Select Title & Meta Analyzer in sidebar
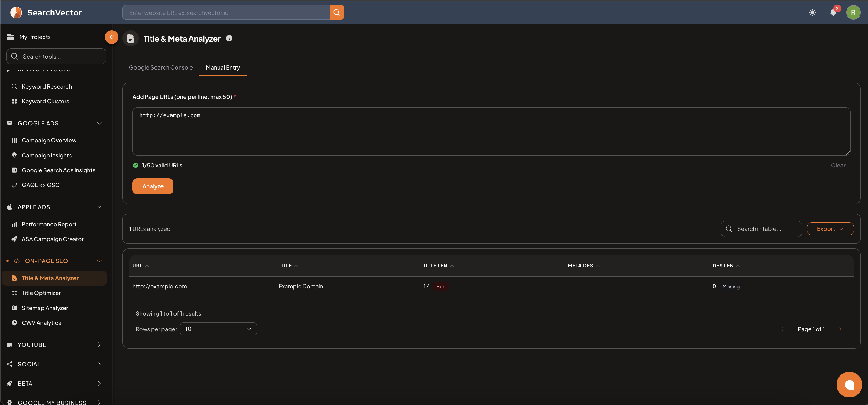This screenshot has height=405, width=868. point(55,278)
